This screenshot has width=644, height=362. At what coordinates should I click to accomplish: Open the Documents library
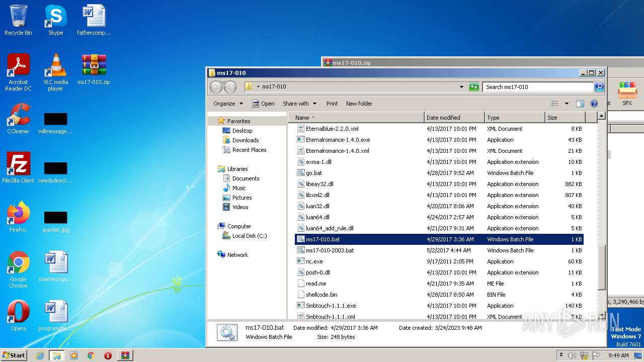pos(246,178)
